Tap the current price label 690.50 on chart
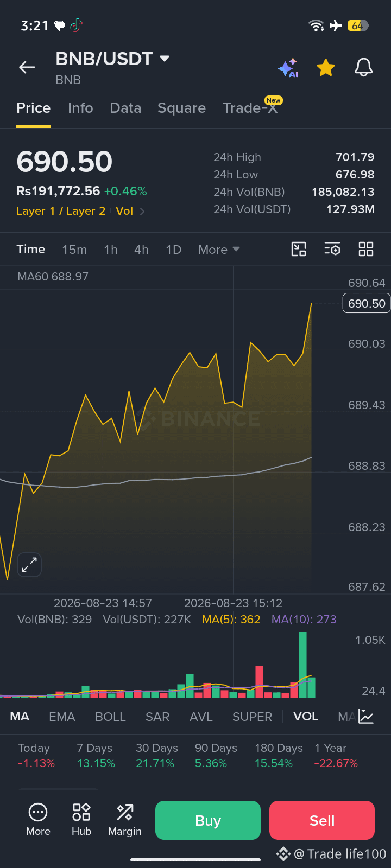 [x=367, y=303]
